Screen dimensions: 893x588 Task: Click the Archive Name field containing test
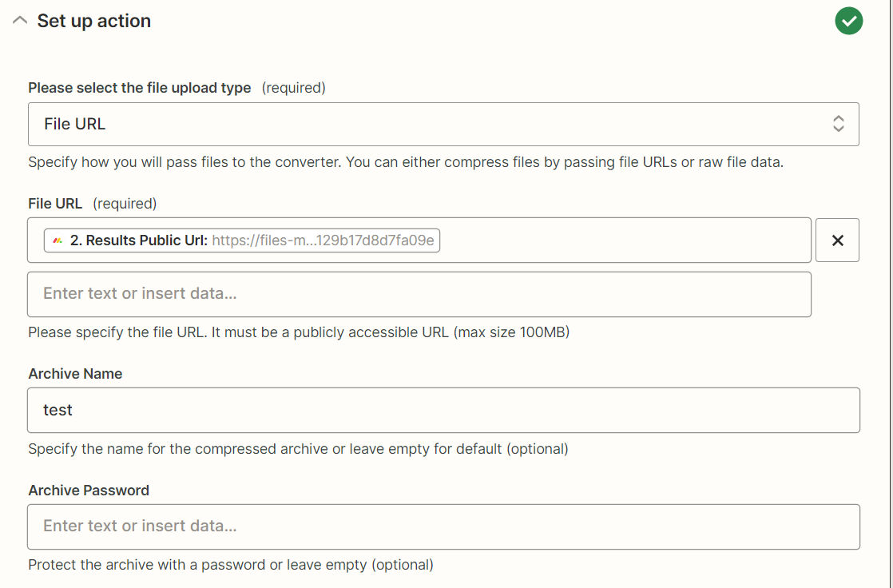443,410
